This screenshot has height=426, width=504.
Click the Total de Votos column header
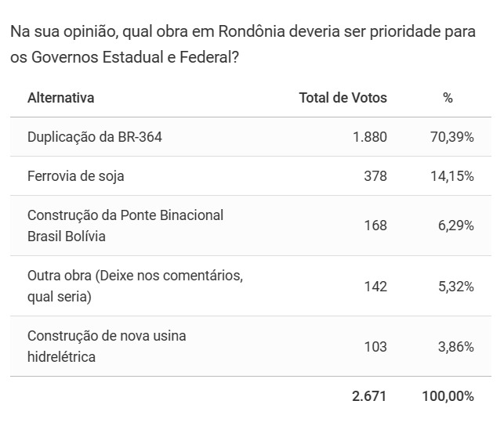point(343,98)
